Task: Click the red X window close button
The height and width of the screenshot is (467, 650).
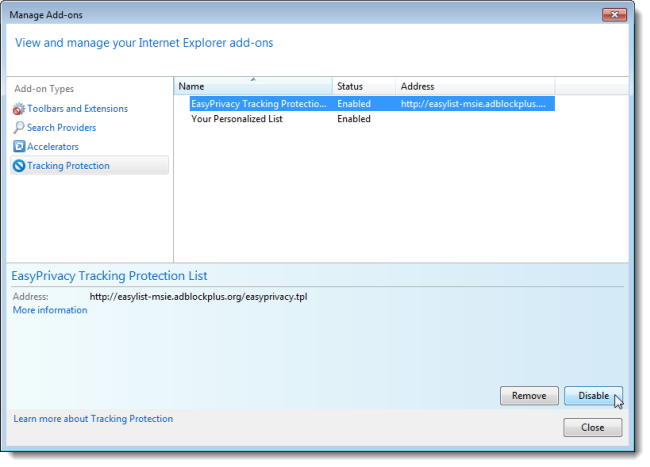Action: 614,15
